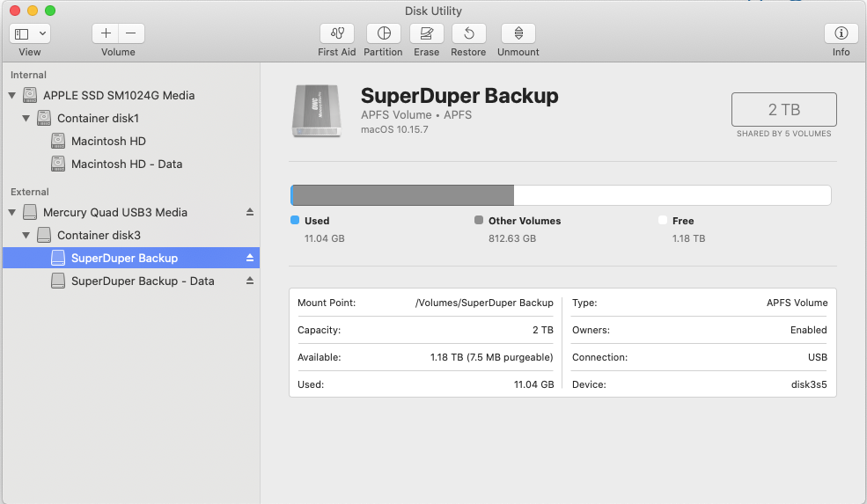Select SuperDuper Backup volume row
867x504 pixels.
click(130, 258)
